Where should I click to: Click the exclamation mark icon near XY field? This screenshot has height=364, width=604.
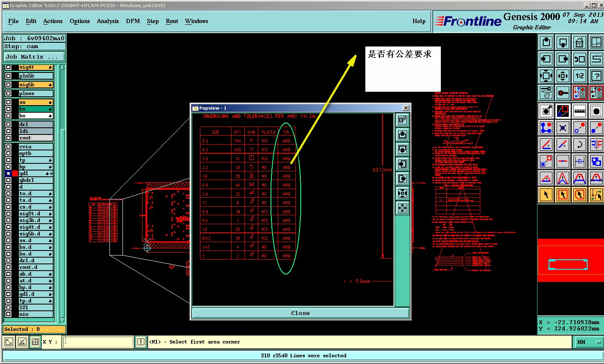[141, 342]
